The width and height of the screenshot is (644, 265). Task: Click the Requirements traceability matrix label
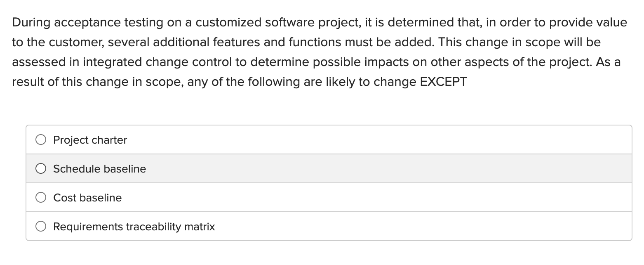[134, 226]
